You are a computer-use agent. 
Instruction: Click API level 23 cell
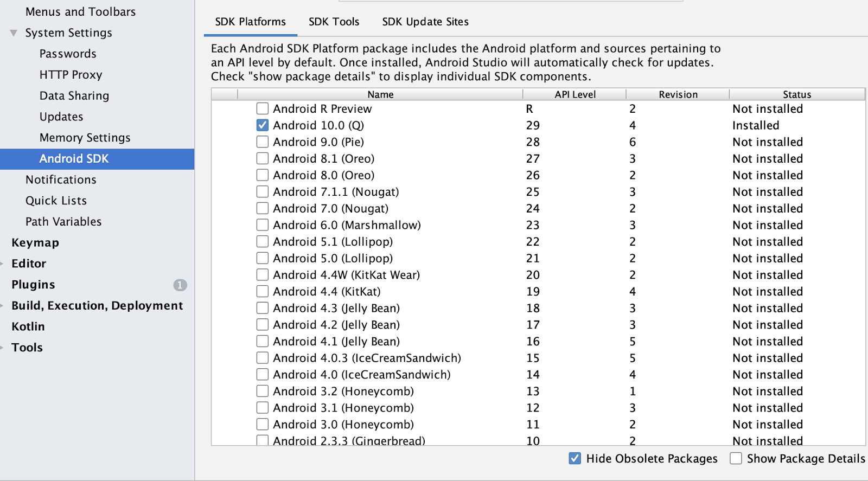point(533,225)
